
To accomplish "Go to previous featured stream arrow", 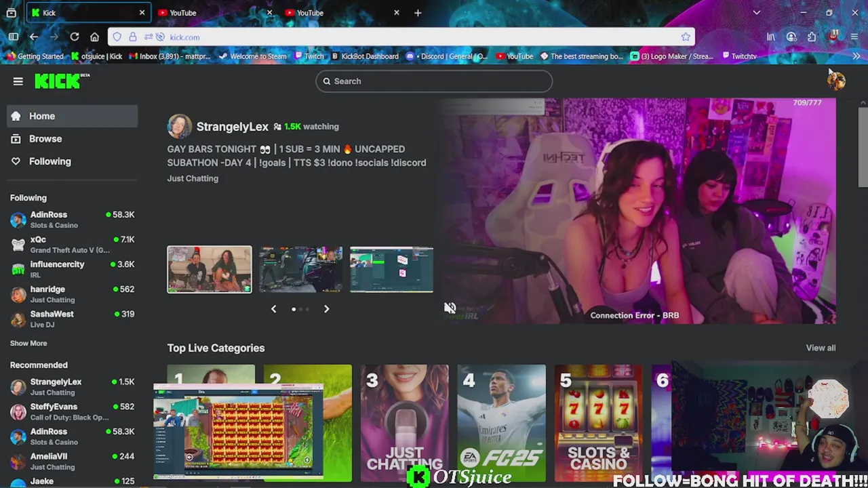I will click(273, 309).
